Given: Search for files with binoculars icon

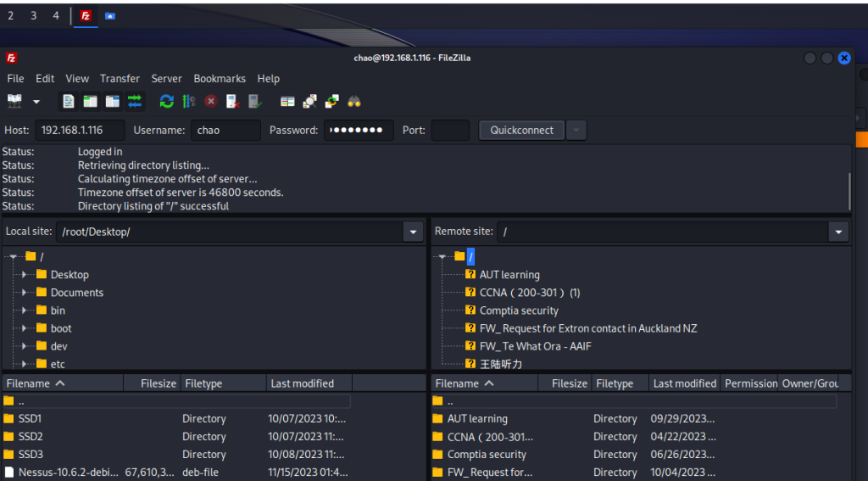Looking at the screenshot, I should click(353, 102).
